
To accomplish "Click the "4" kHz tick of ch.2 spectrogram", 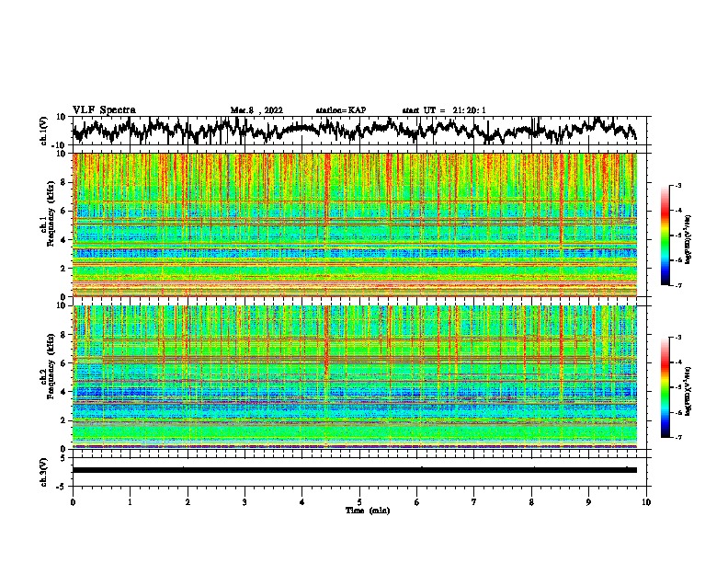I will click(64, 392).
